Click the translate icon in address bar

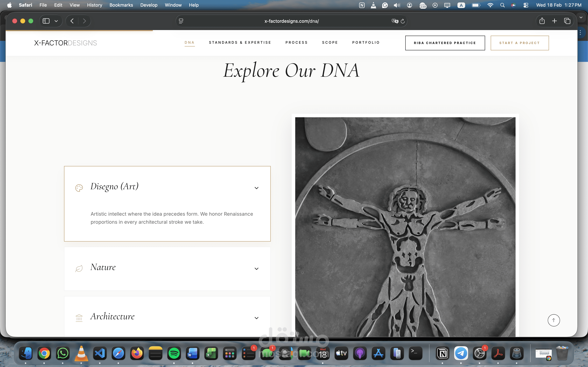[395, 21]
